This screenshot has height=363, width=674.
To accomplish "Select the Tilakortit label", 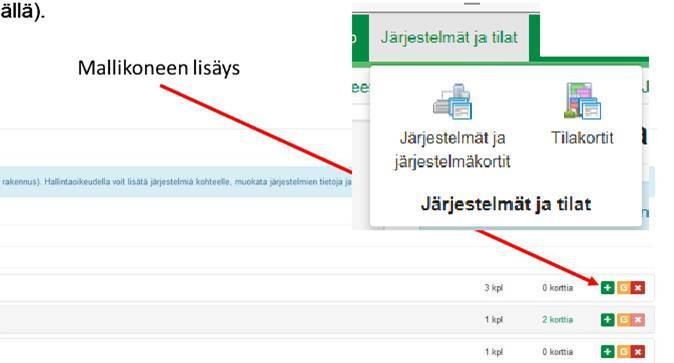I will (582, 138).
